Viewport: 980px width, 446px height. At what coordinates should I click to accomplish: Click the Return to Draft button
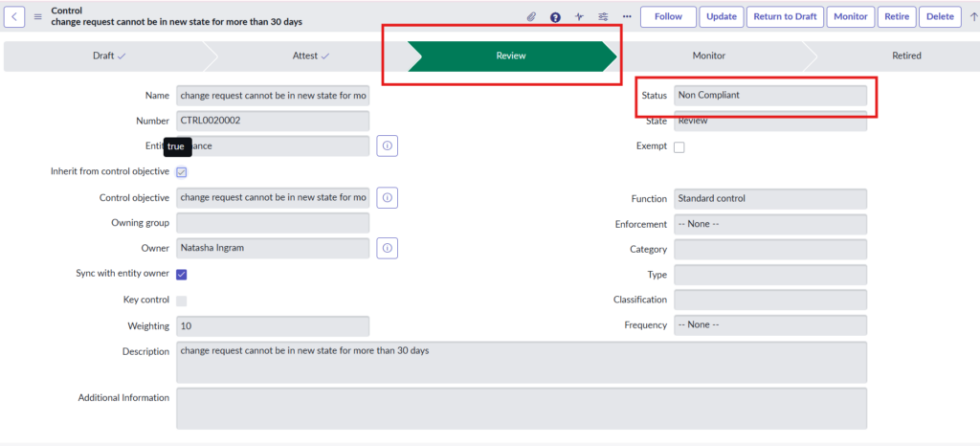784,16
